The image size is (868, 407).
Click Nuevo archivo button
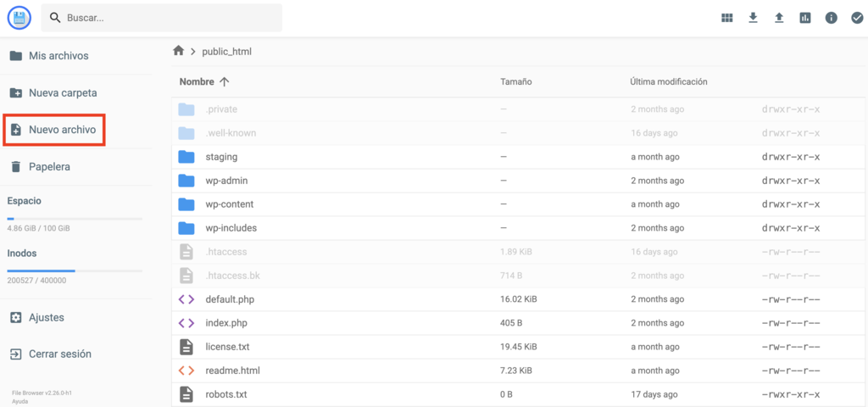click(62, 130)
